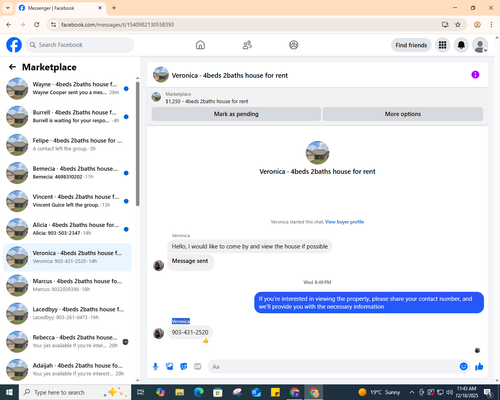Click the attach photo icon

click(x=170, y=367)
